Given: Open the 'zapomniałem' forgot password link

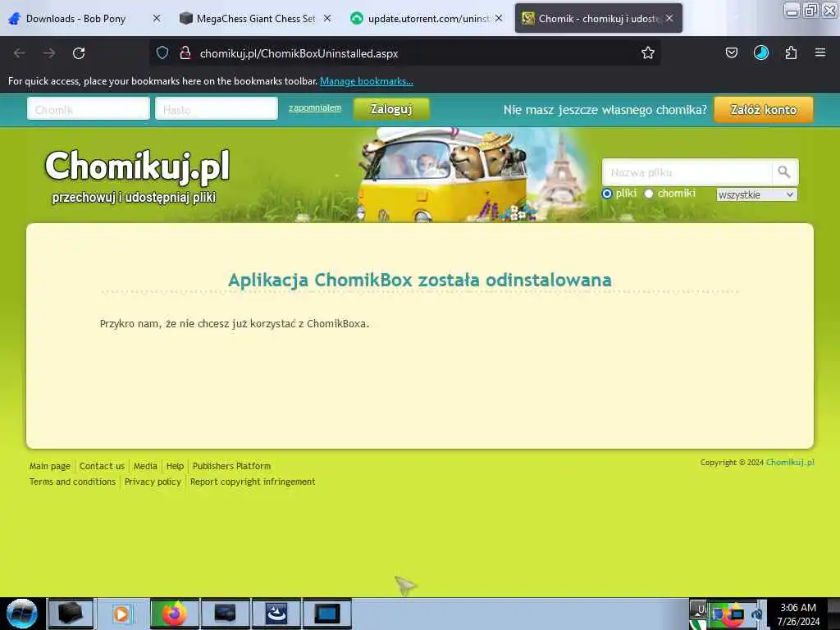Looking at the screenshot, I should pyautogui.click(x=315, y=107).
